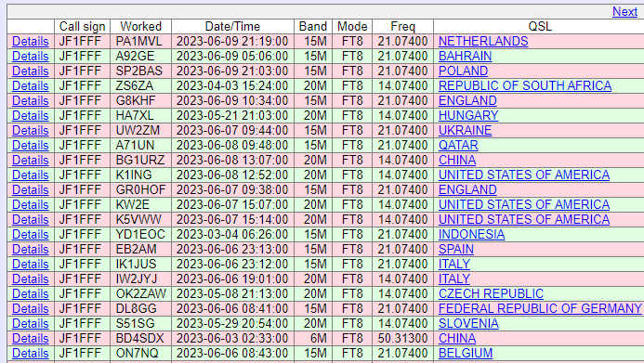644x363 pixels.
Task: Open the HUNGARY QSL link
Action: (468, 116)
